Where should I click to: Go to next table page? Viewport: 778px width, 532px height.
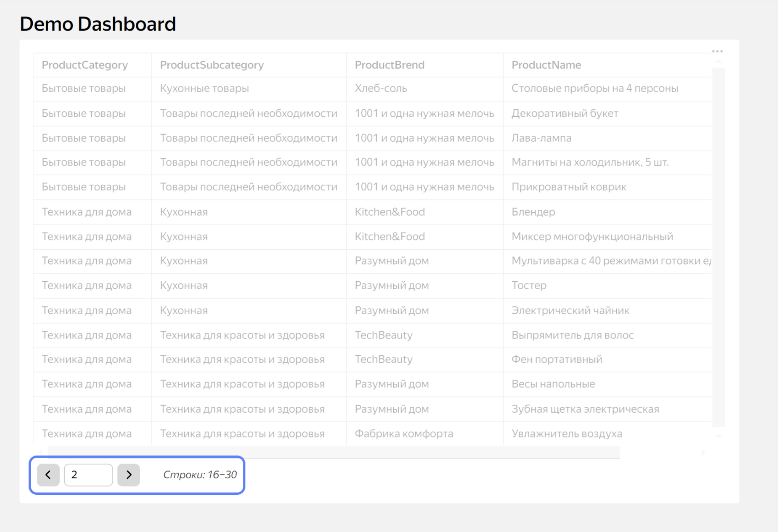[129, 475]
